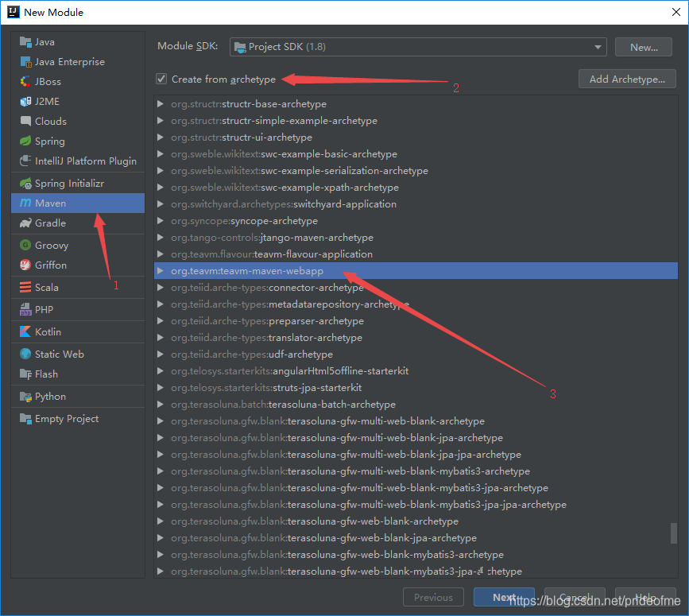
Task: Click the Empty Project icon
Action: pyautogui.click(x=25, y=418)
